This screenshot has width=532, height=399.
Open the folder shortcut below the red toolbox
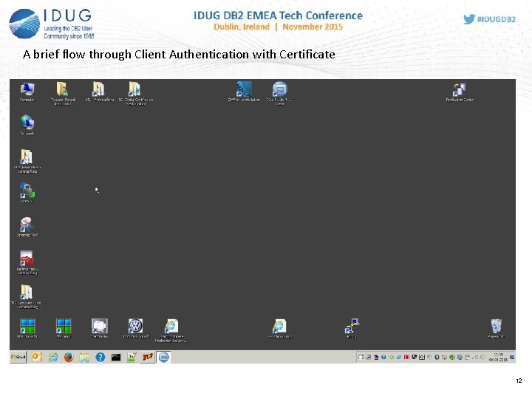click(27, 296)
